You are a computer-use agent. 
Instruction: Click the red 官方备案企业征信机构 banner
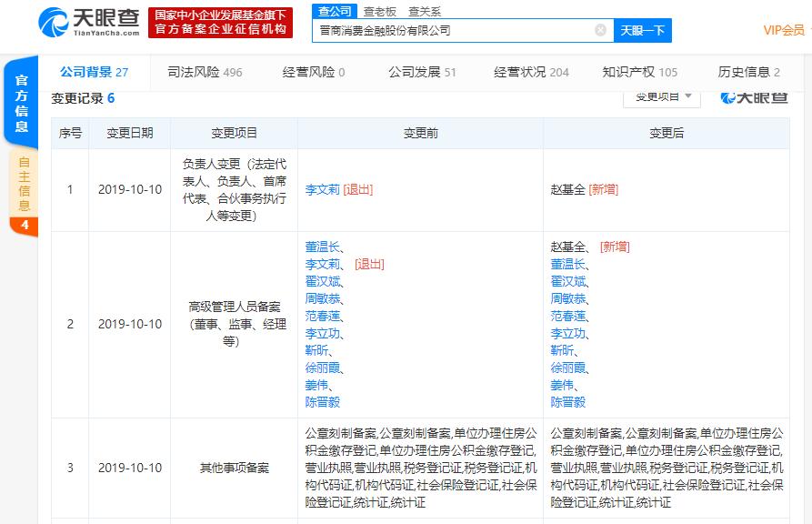click(x=221, y=22)
